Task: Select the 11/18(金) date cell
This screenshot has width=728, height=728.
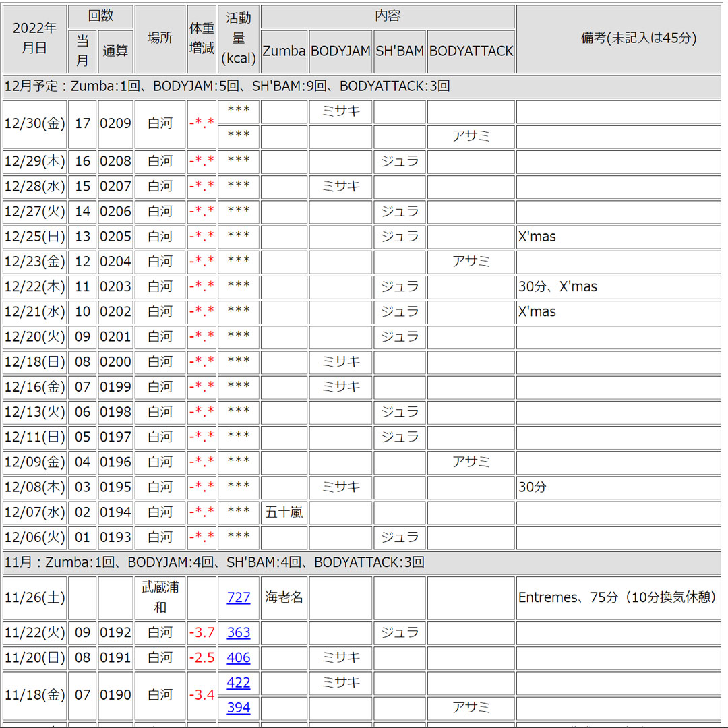Action: pos(35,696)
